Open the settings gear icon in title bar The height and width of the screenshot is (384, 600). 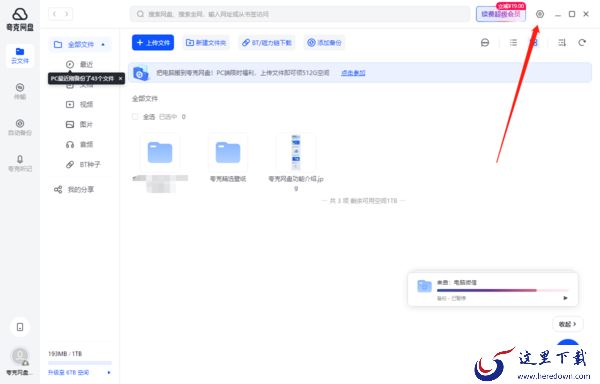(x=540, y=14)
